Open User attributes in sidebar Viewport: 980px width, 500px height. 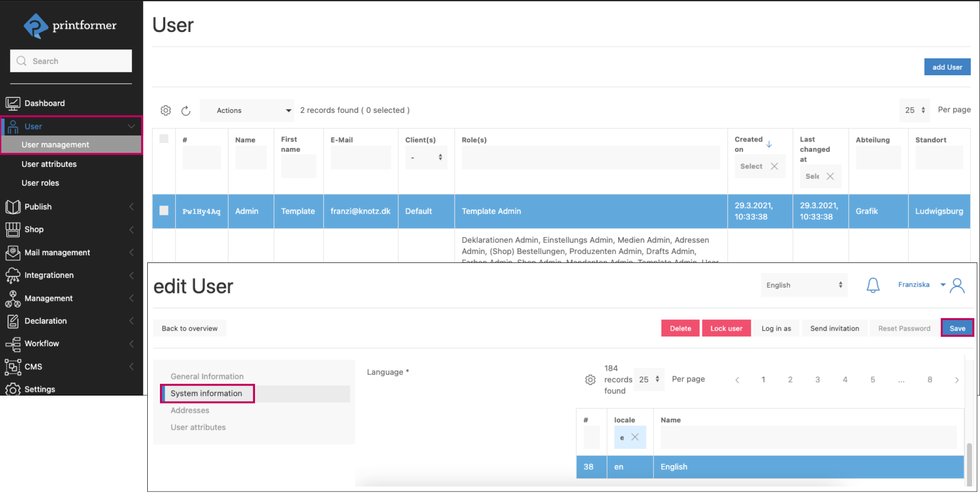point(49,164)
